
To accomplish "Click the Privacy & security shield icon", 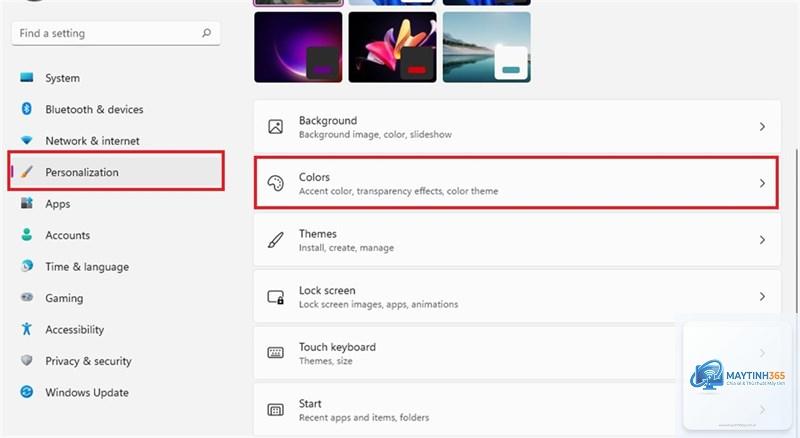I will tap(27, 360).
